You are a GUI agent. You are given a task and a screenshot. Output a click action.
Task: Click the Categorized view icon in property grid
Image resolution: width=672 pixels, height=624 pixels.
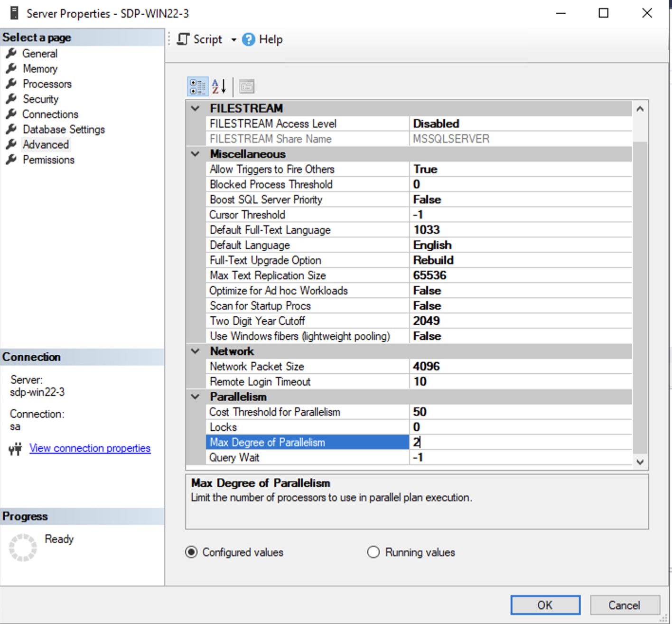click(197, 86)
